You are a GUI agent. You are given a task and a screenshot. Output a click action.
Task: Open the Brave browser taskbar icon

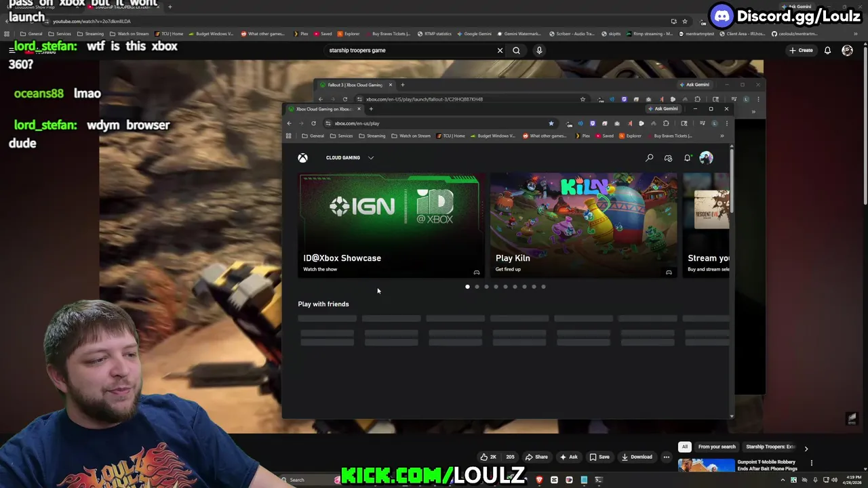click(539, 480)
